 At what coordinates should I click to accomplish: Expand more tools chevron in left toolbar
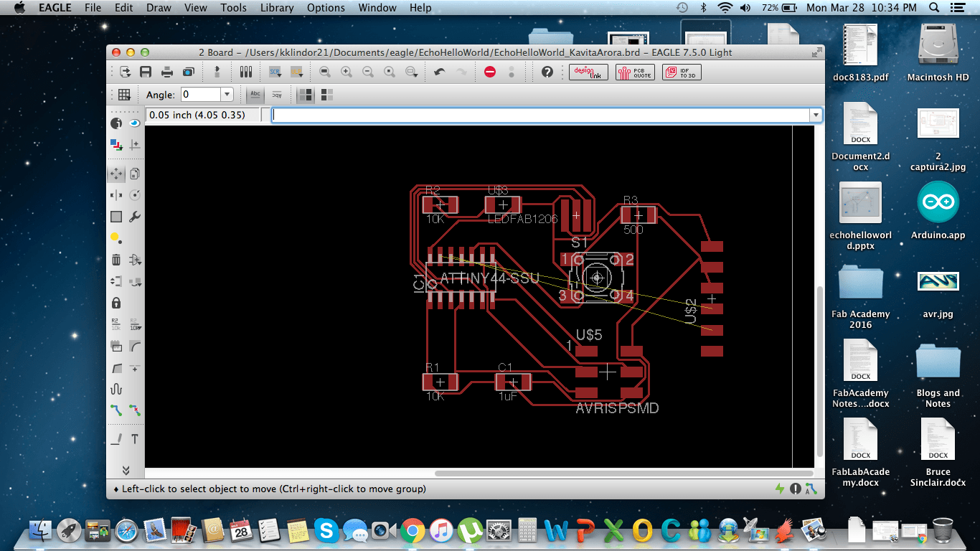[x=126, y=471]
